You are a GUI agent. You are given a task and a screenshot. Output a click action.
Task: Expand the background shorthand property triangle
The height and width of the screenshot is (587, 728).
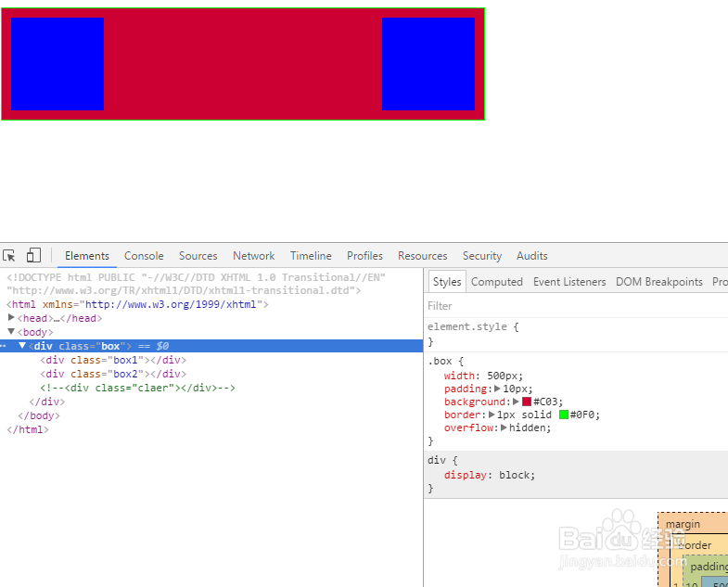pyautogui.click(x=516, y=402)
